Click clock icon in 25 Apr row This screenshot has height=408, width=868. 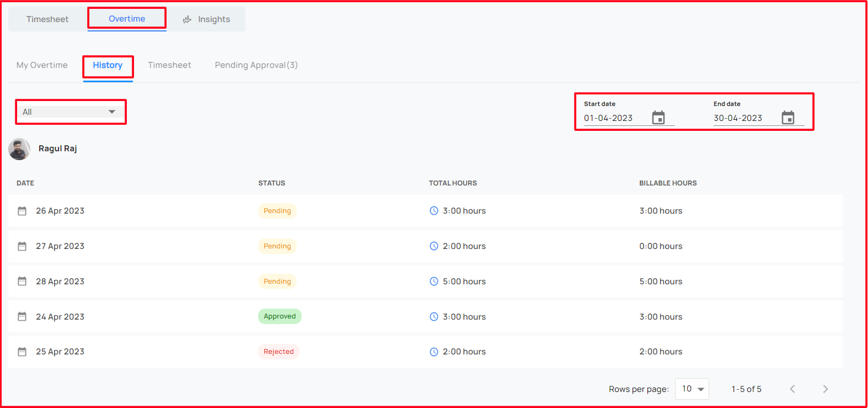tap(434, 352)
